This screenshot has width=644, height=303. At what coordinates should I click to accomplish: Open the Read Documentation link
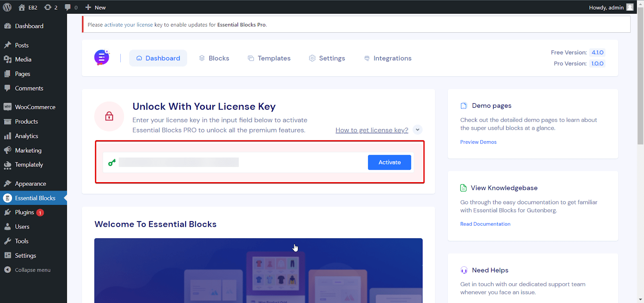[x=485, y=224]
